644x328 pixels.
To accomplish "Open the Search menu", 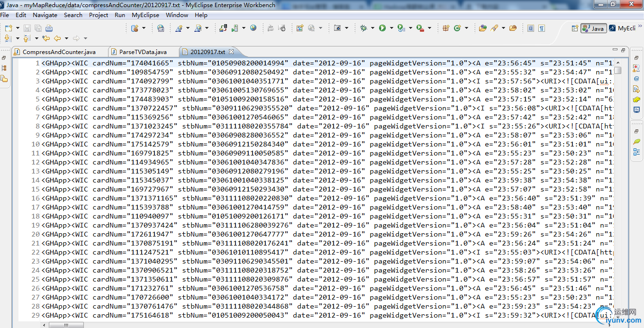I will pyautogui.click(x=73, y=15).
